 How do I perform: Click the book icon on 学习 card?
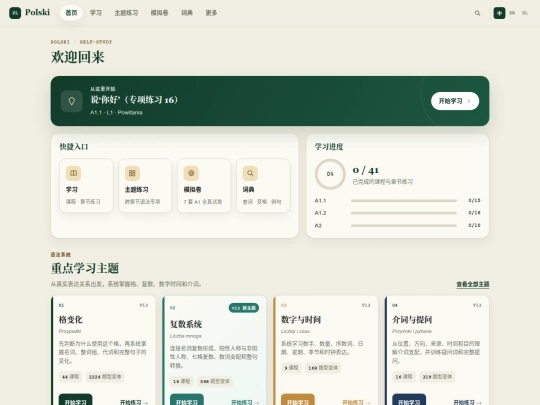coord(73,173)
